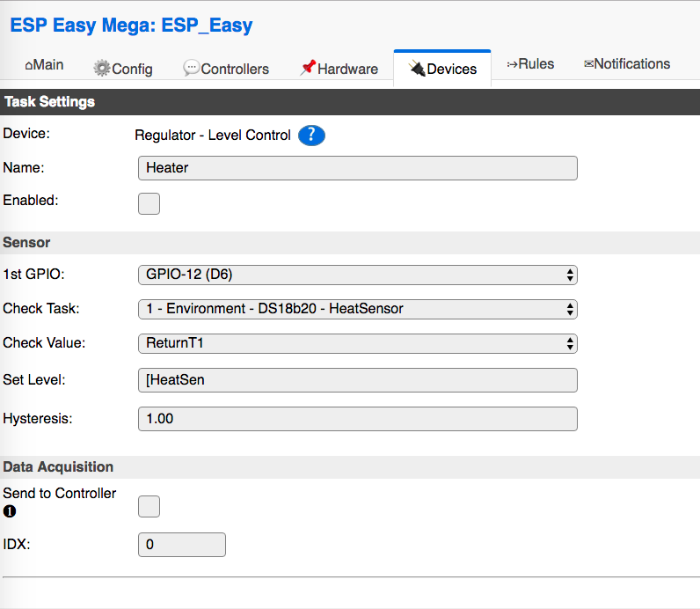Toggle the Enabled checkbox
This screenshot has height=609, width=700.
(x=149, y=204)
